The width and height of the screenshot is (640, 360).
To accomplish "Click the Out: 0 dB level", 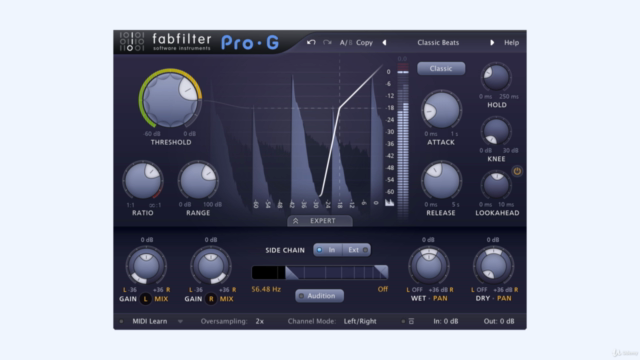I will coord(498,321).
